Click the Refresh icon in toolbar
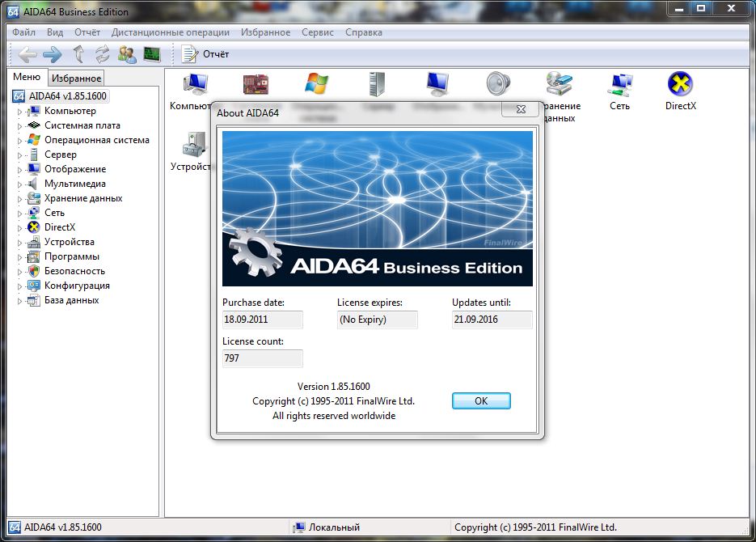This screenshot has width=756, height=542. pos(103,54)
